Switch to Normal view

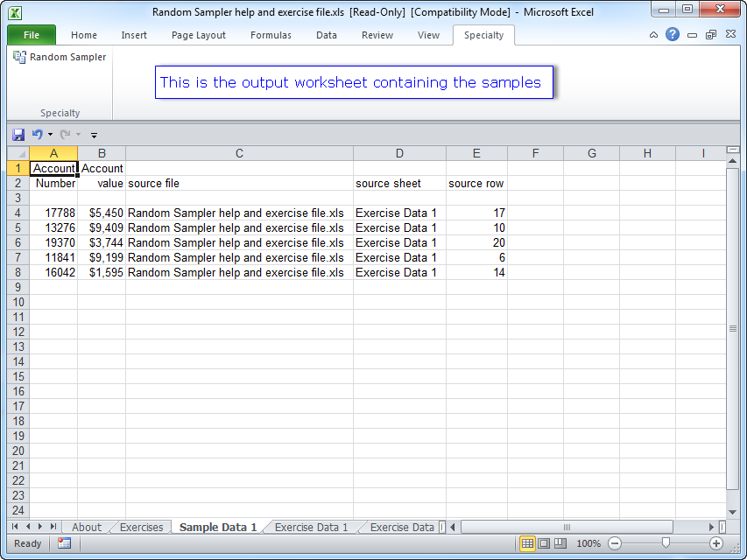[x=527, y=543]
